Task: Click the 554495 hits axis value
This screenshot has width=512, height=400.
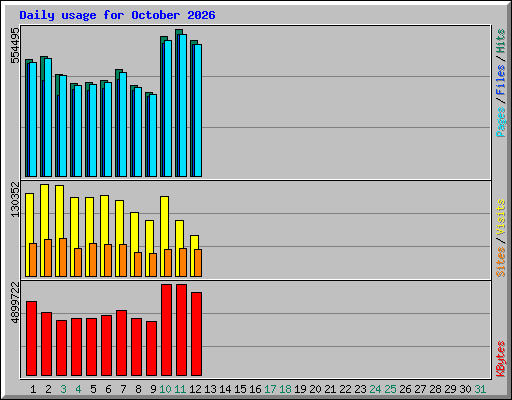Action: coord(15,45)
